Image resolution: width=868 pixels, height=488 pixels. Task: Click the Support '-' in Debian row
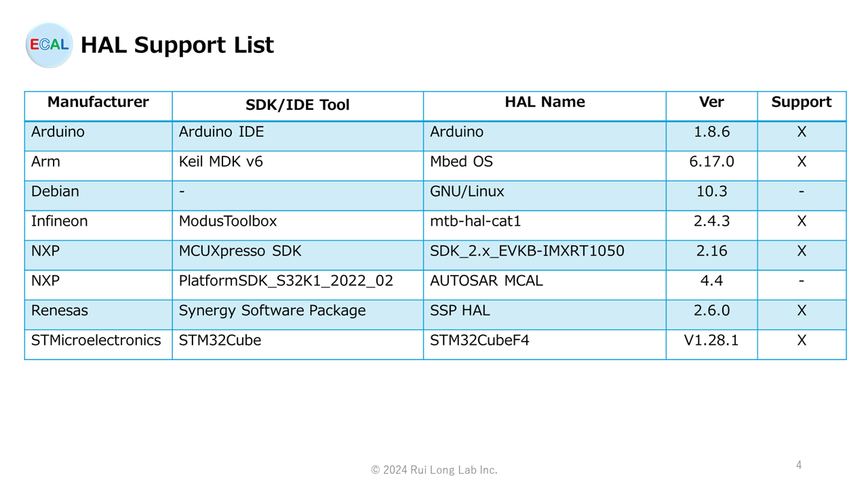802,196
